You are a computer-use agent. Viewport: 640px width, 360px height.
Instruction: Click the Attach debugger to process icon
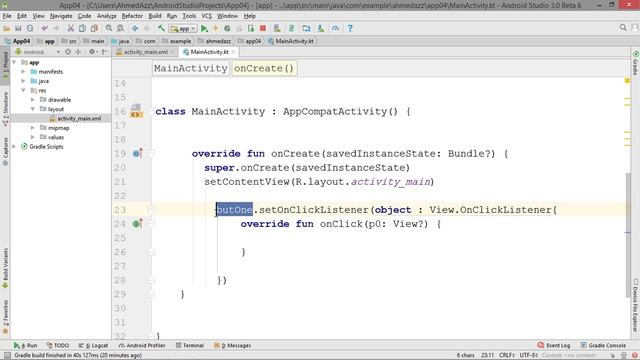tap(251, 29)
